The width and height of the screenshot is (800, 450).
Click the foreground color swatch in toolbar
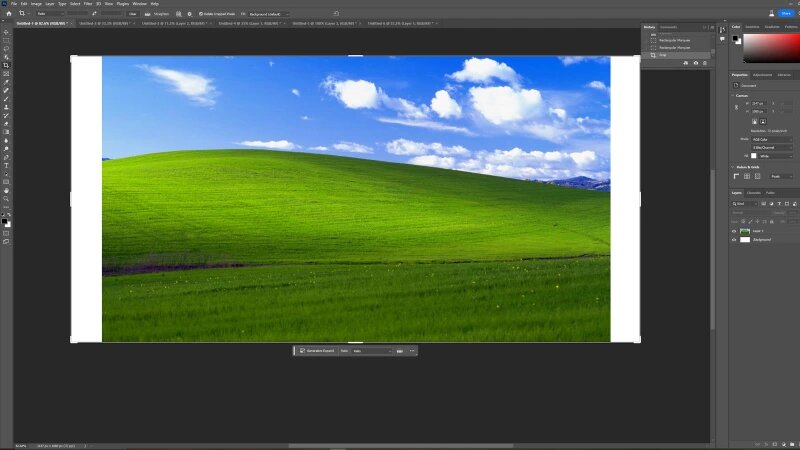4,221
